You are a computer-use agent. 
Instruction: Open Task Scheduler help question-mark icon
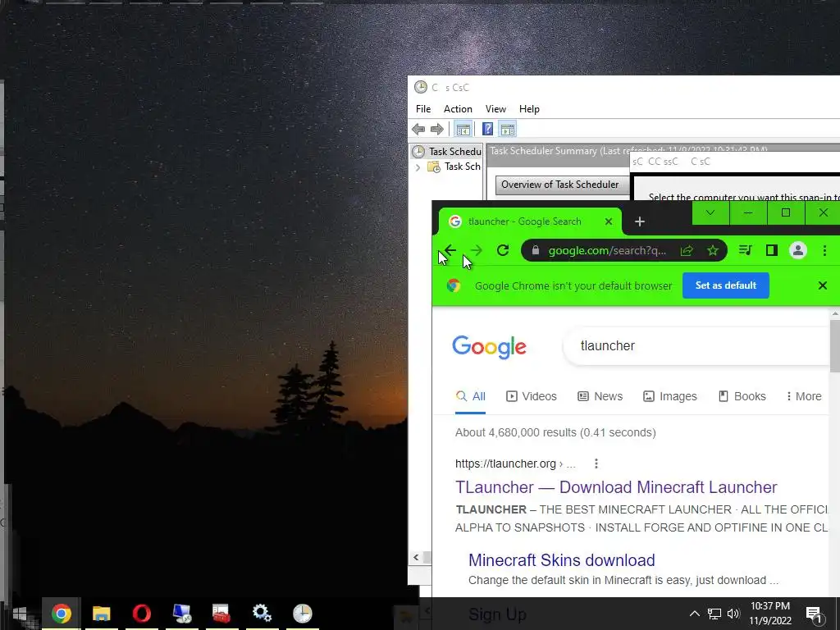[x=487, y=129]
